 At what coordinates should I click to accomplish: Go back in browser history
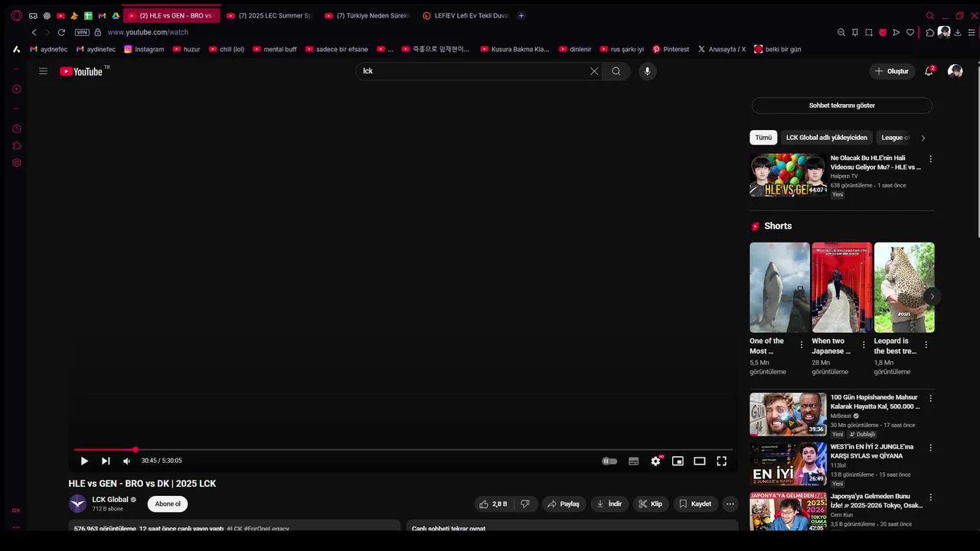click(34, 32)
